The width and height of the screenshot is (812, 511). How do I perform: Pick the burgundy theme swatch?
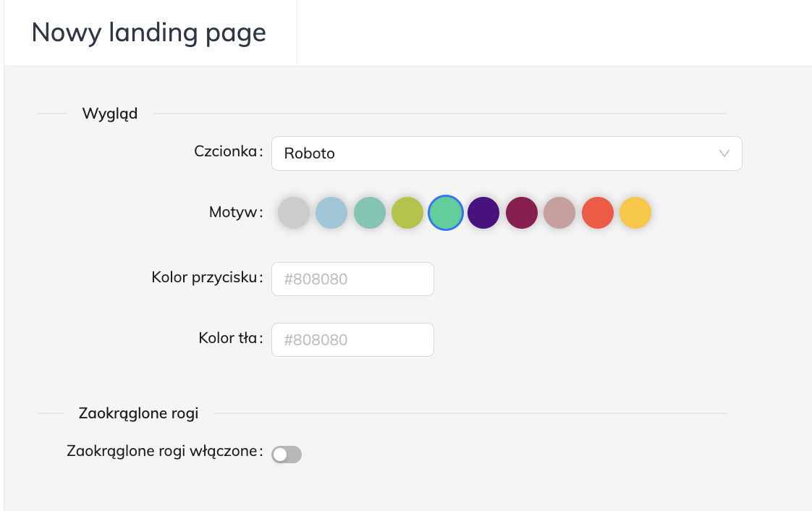(x=522, y=214)
